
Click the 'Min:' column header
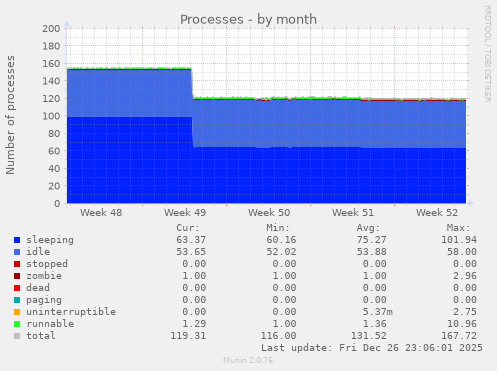click(x=278, y=228)
